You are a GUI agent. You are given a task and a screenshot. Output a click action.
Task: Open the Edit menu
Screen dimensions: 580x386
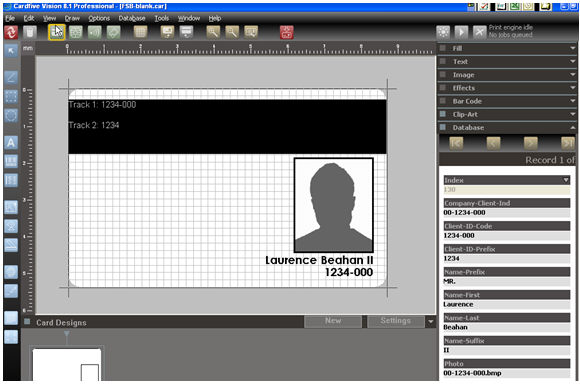click(x=29, y=18)
